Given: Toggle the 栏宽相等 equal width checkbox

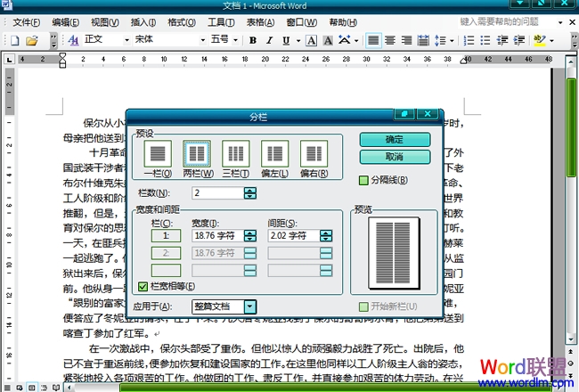Looking at the screenshot, I should pyautogui.click(x=143, y=287).
